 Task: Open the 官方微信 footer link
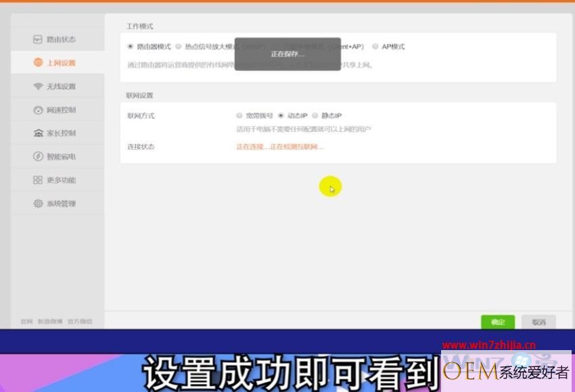(80, 322)
